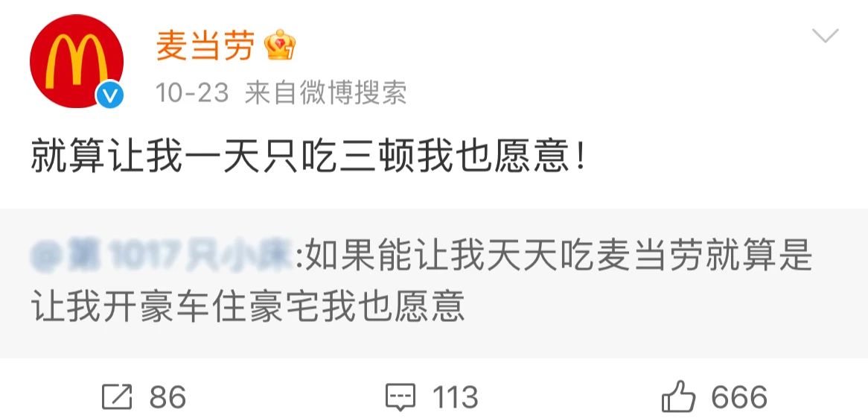Click the blue verified badge on avatar
Viewport: 868px width, 418px height.
pyautogui.click(x=109, y=96)
